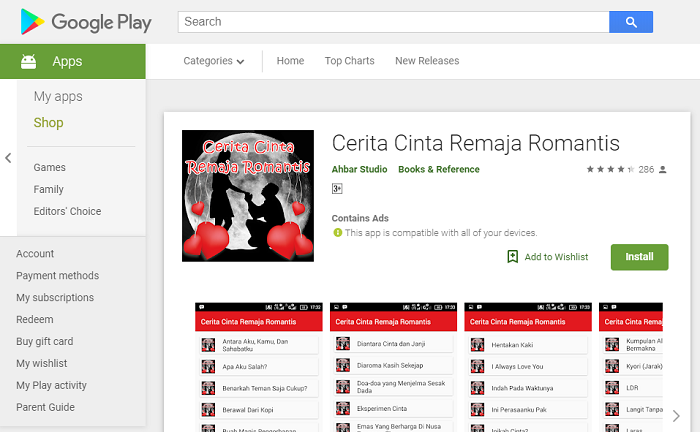This screenshot has width=700, height=432.
Task: Click inside the Search field
Action: (x=393, y=22)
